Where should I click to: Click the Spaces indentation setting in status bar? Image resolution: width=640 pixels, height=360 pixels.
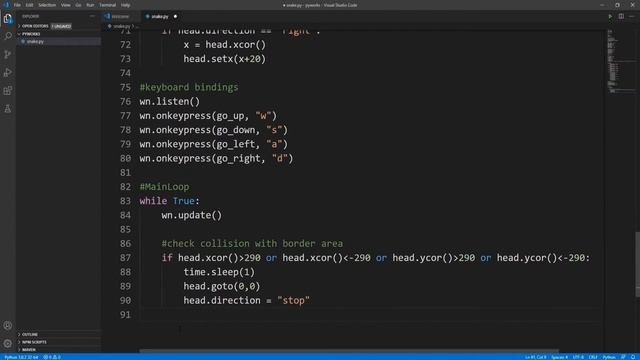560,357
